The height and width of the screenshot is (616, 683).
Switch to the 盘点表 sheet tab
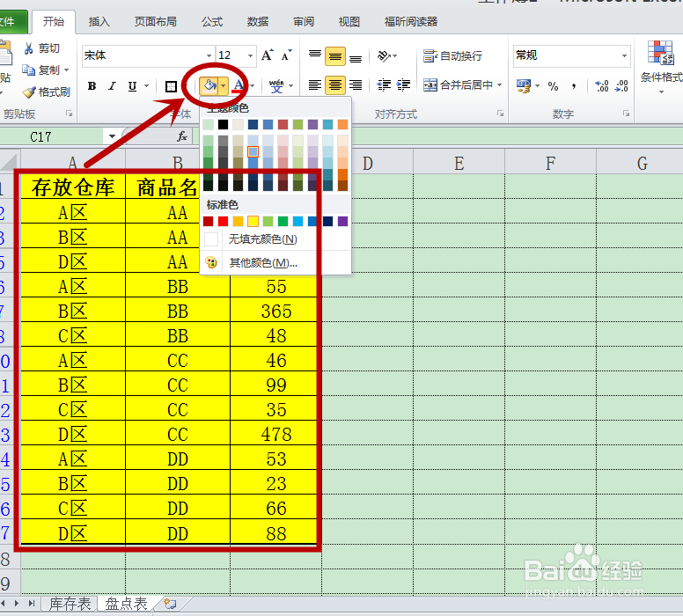point(127,604)
